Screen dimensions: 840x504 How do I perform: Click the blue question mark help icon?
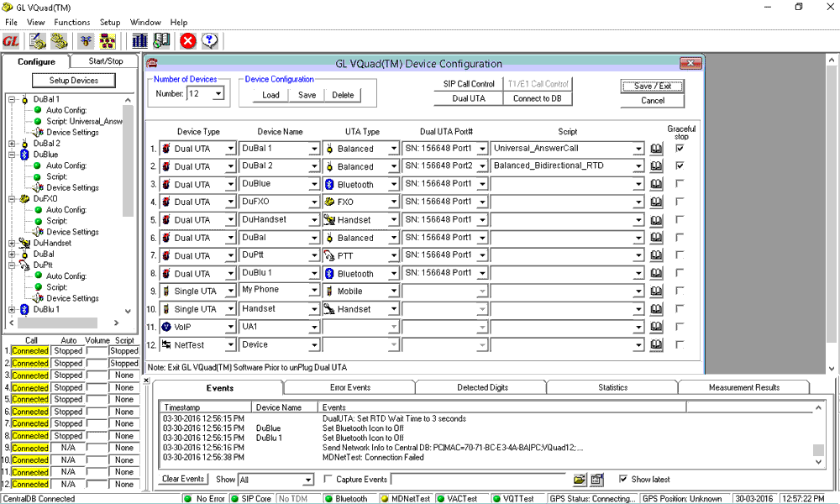[x=209, y=40]
